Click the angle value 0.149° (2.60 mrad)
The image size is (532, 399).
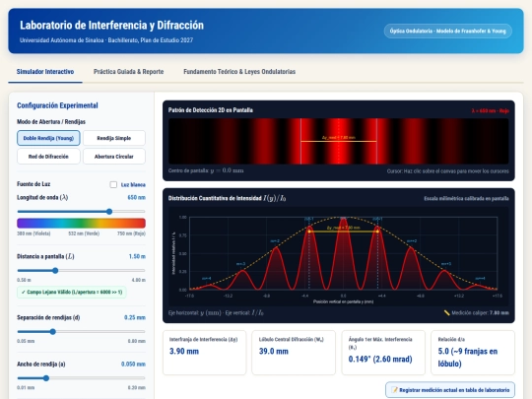[380, 359]
